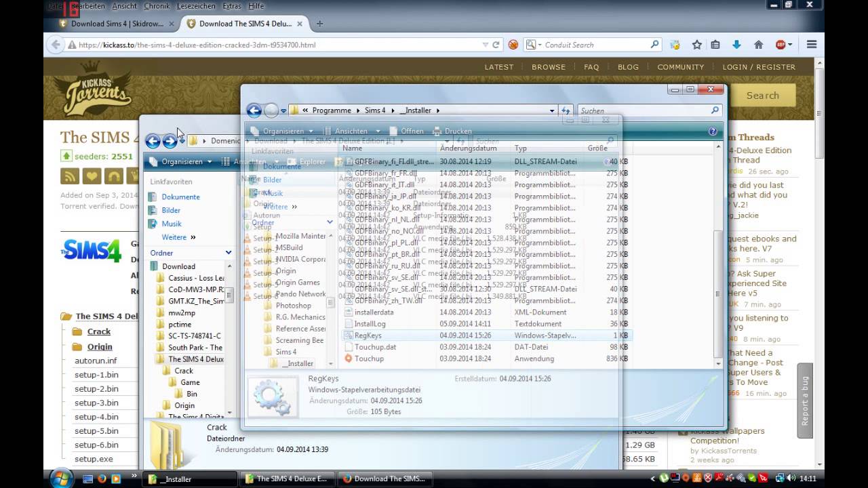
Task: Click help question mark icon in explorer
Action: 713,131
